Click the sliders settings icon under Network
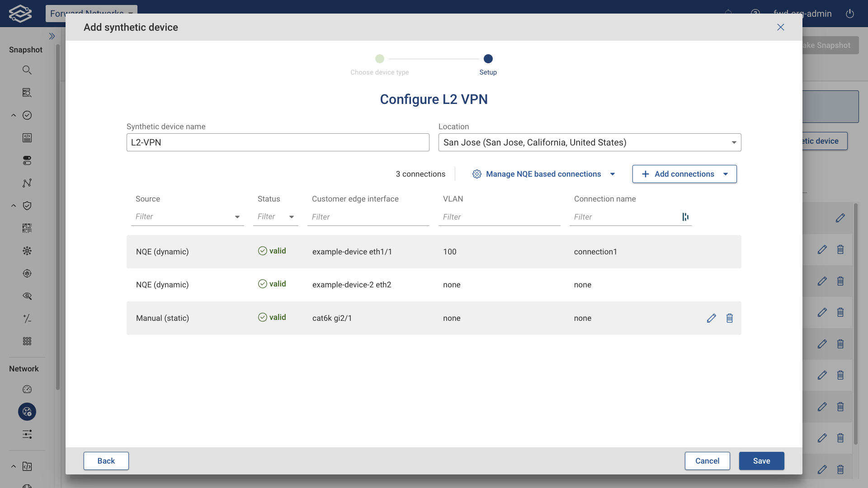Screen dimensions: 868x488 click(x=27, y=434)
